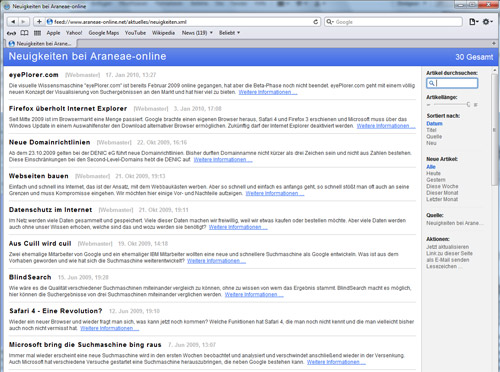Click Weitere Informationen under eyePlorer.com
Image resolution: width=500 pixels, height=372 pixels.
[268, 92]
